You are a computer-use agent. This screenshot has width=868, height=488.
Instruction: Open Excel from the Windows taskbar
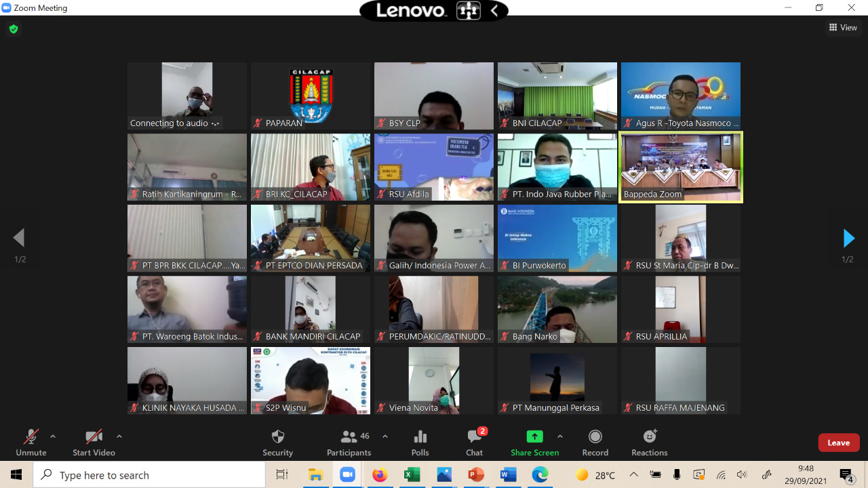[412, 475]
